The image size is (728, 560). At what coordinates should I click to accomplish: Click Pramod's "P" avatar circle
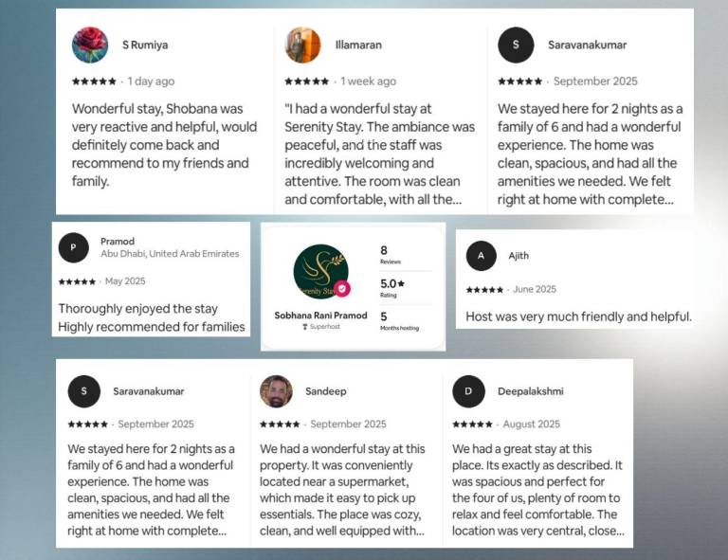73,247
